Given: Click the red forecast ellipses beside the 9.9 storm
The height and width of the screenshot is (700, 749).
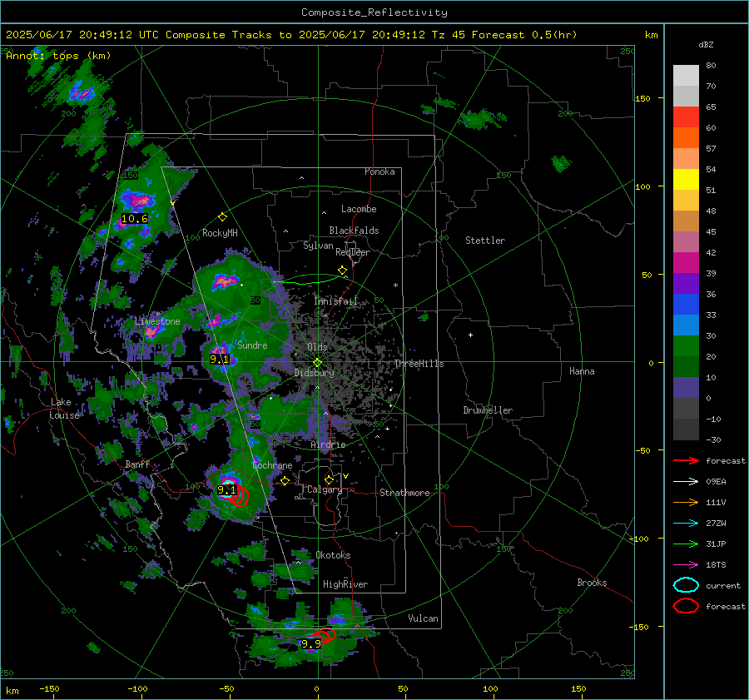Looking at the screenshot, I should [x=325, y=636].
